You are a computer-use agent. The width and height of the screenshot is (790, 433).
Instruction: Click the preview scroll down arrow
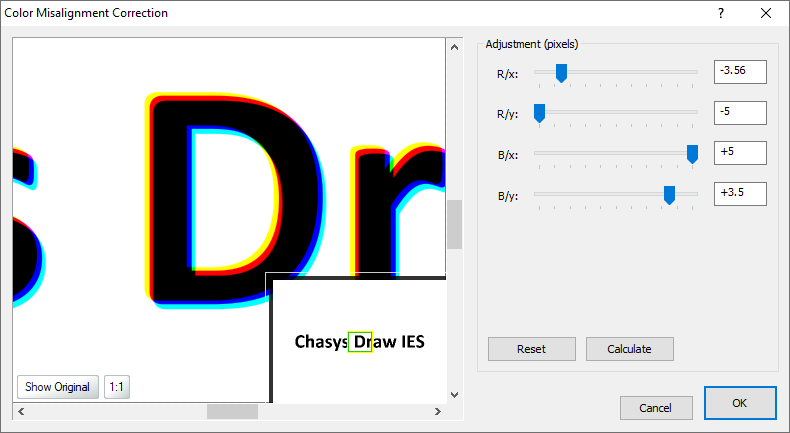[455, 395]
